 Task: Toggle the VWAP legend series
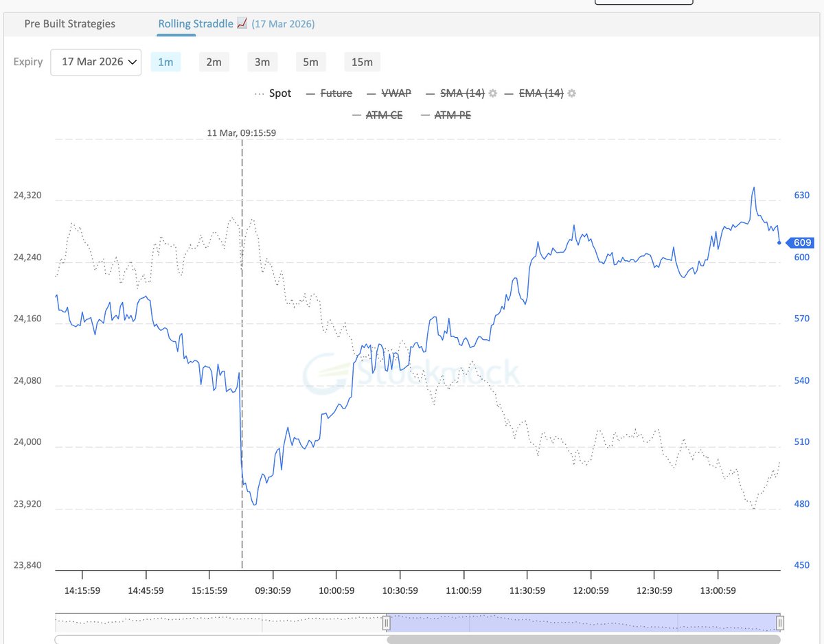389,93
